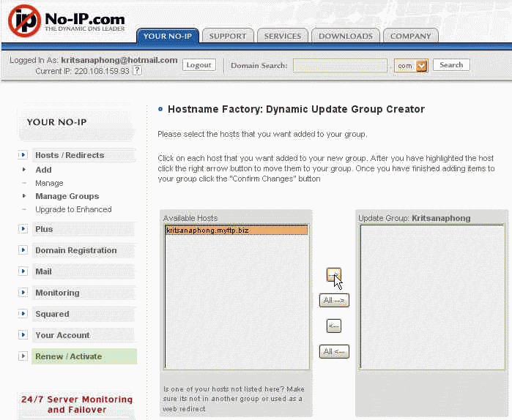
Task: Click the Logout button
Action: [199, 65]
